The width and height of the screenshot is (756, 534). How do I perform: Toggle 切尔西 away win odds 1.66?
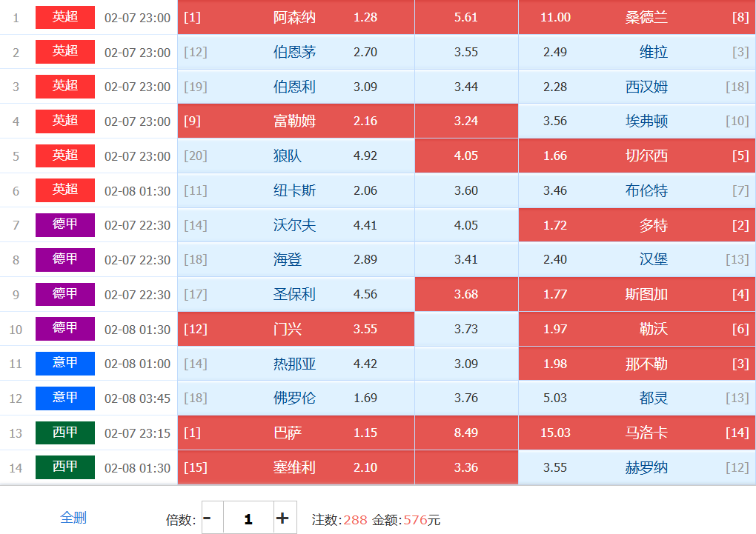click(x=637, y=156)
